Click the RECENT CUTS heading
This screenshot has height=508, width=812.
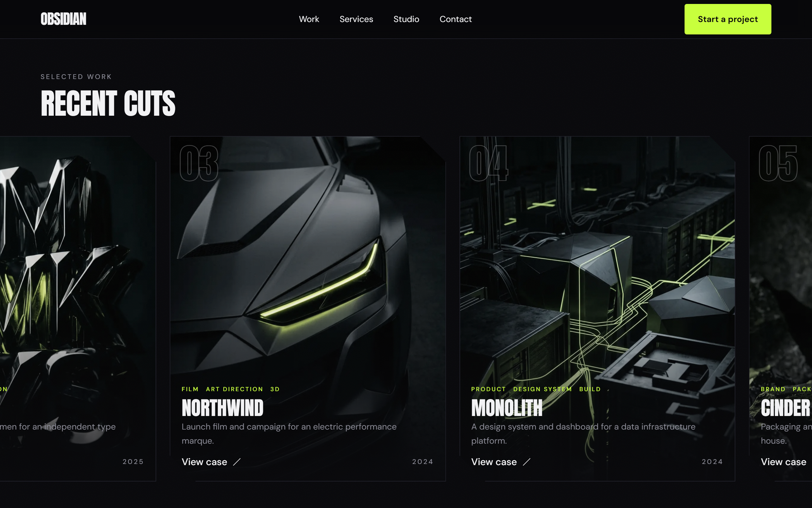108,103
